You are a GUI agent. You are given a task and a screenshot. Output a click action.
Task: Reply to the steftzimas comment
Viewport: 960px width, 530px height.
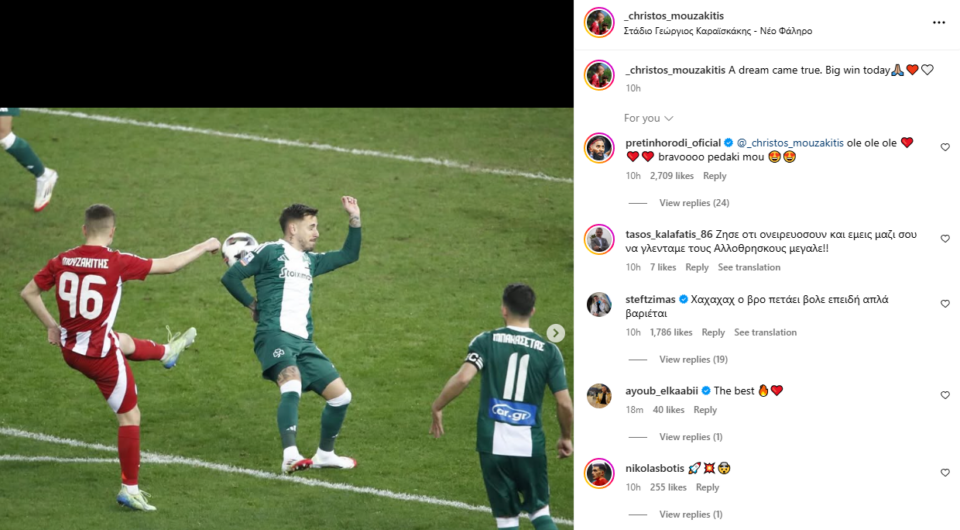(713, 332)
